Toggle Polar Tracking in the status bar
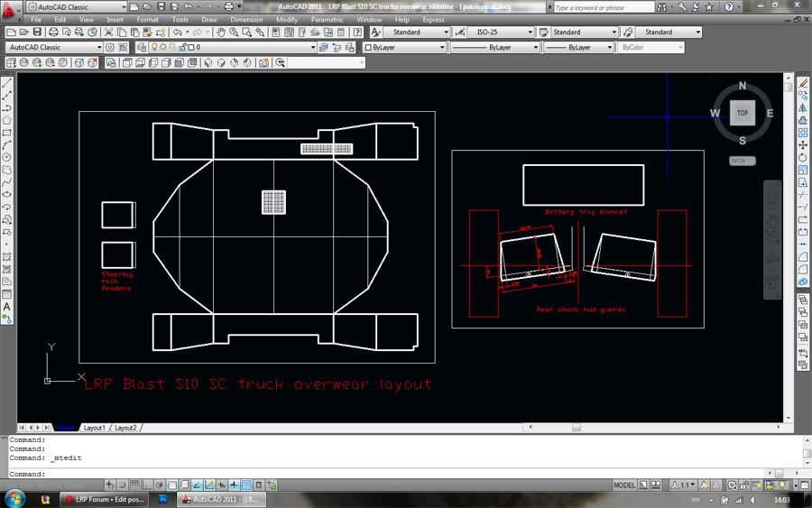The width and height of the screenshot is (812, 508). coord(160,485)
